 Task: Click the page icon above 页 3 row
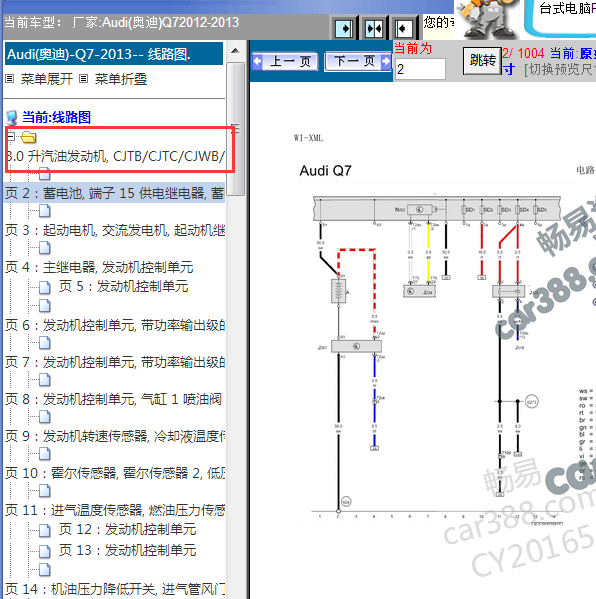click(x=45, y=210)
